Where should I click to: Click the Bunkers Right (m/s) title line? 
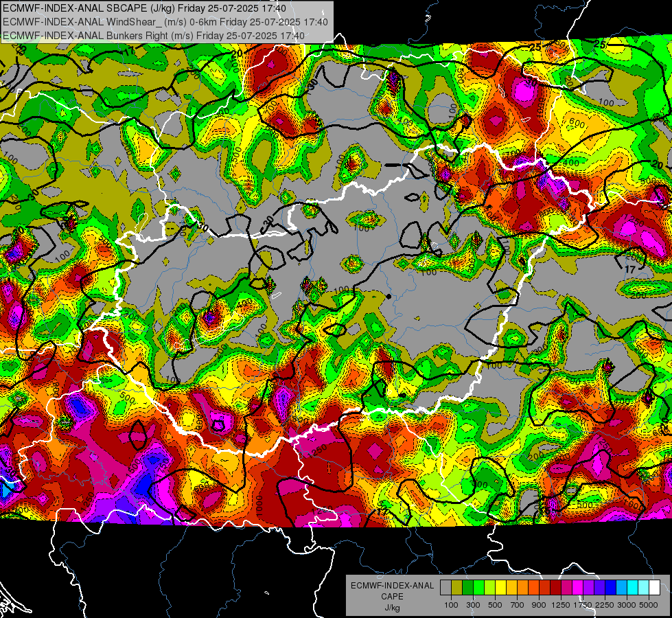154,36
